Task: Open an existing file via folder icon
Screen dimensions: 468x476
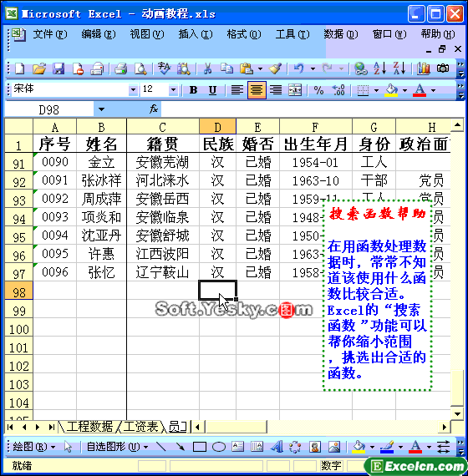Action: [39, 68]
